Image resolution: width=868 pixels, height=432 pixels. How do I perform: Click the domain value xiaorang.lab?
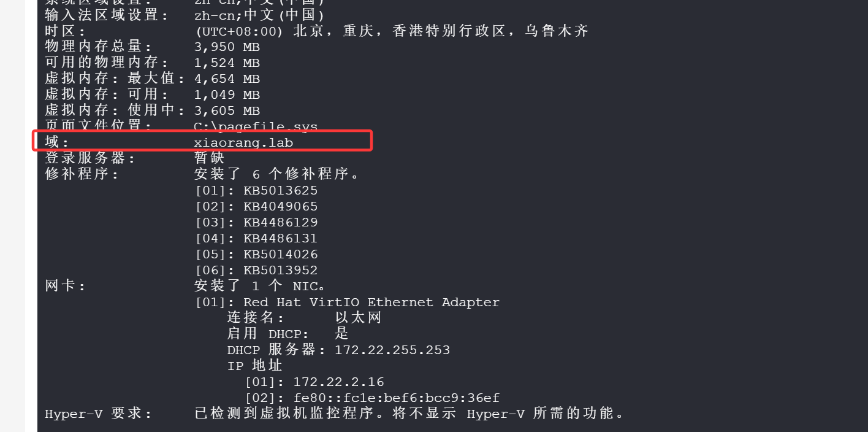(243, 142)
